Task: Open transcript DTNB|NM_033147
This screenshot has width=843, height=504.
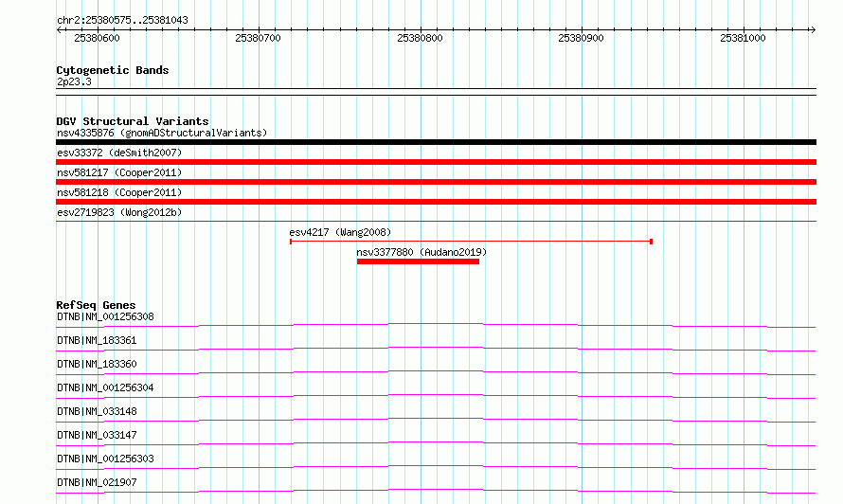Action: [97, 435]
